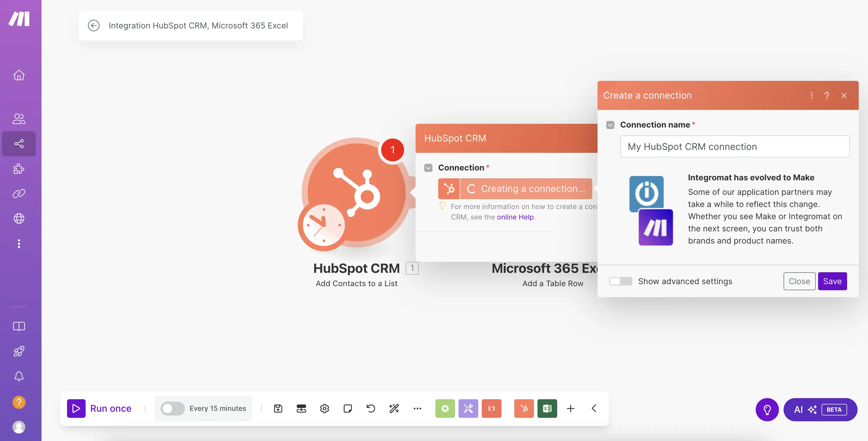Open the orange Help question icon
868x441 pixels.
tap(19, 402)
